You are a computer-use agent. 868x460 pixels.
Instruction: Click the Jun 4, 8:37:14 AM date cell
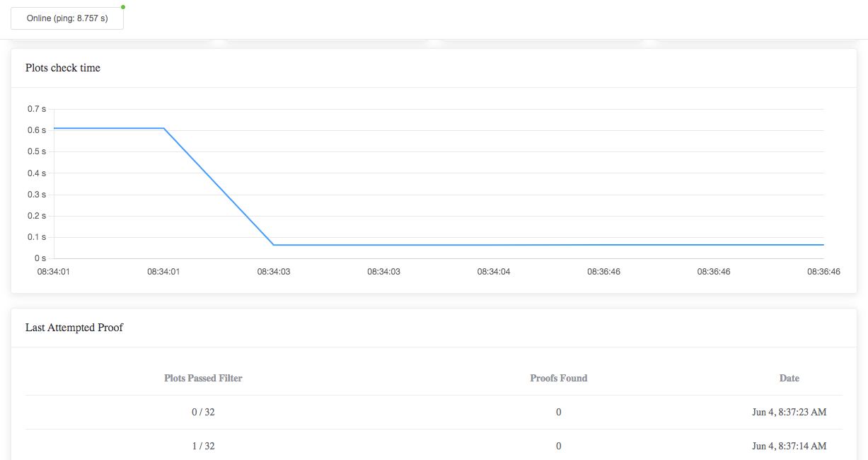coord(789,446)
